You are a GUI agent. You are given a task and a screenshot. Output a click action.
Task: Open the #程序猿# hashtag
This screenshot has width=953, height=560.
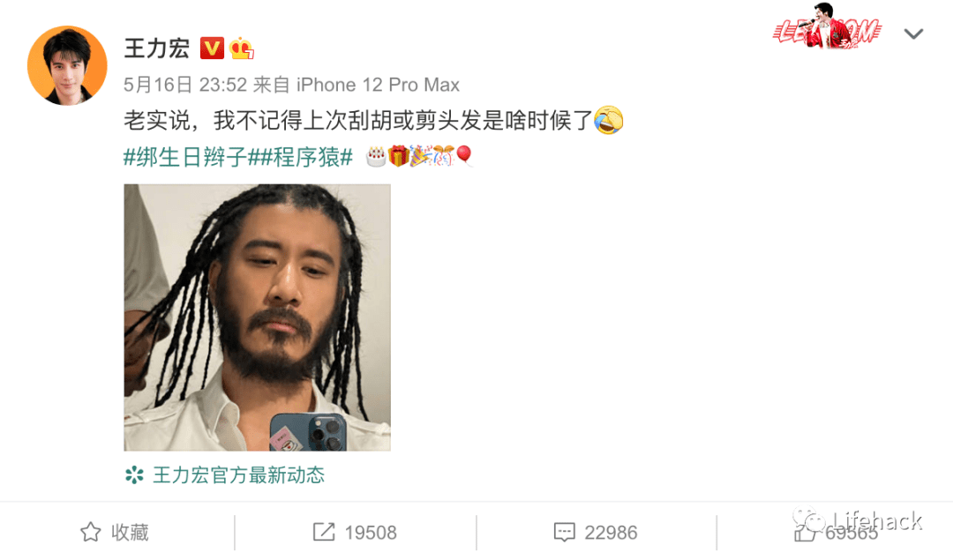tap(300, 157)
